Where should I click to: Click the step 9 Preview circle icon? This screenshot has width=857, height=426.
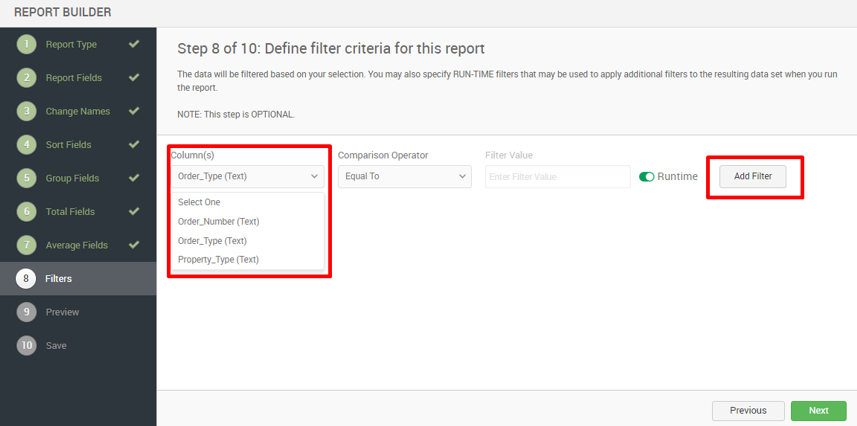click(x=26, y=312)
